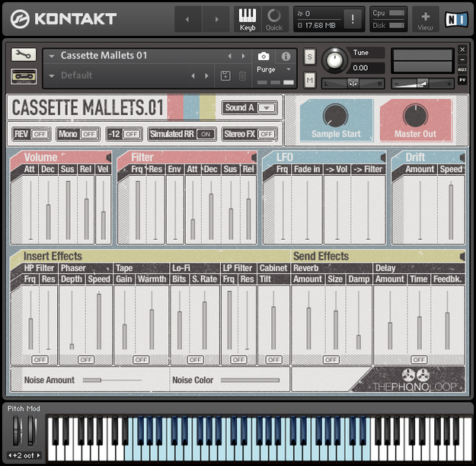Click the Tune value field 0.00
476x466 pixels.
(x=367, y=68)
